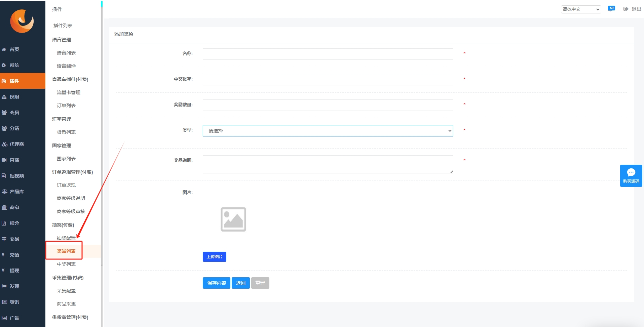The height and width of the screenshot is (327, 644).
Task: Click the 采集管理(付费) group heading
Action: [x=68, y=278]
